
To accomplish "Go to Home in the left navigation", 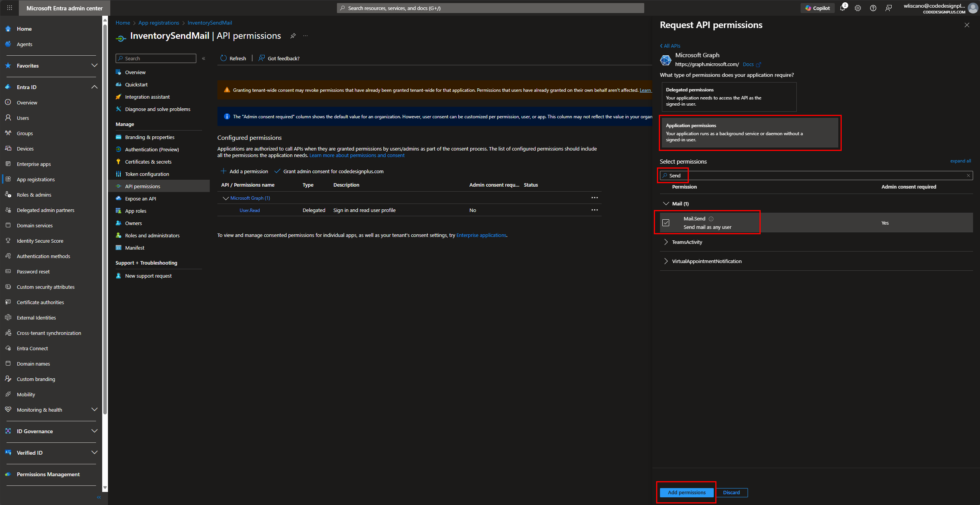I will pos(24,29).
